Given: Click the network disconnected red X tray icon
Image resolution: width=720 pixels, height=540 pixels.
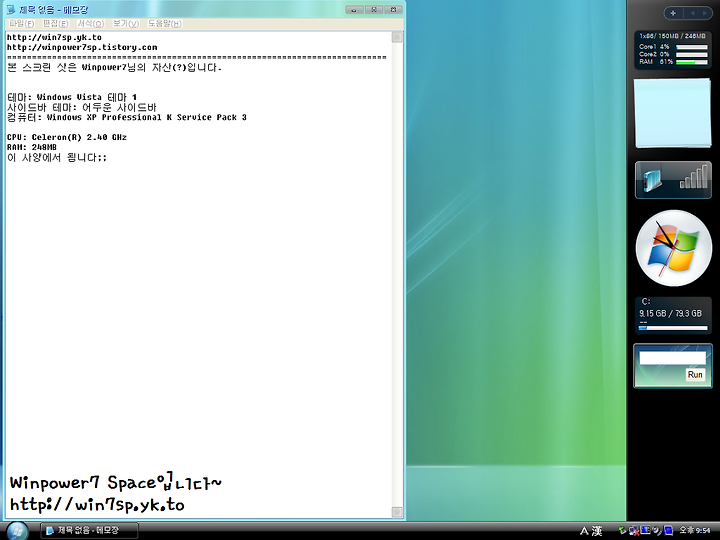Looking at the screenshot, I should tap(634, 530).
